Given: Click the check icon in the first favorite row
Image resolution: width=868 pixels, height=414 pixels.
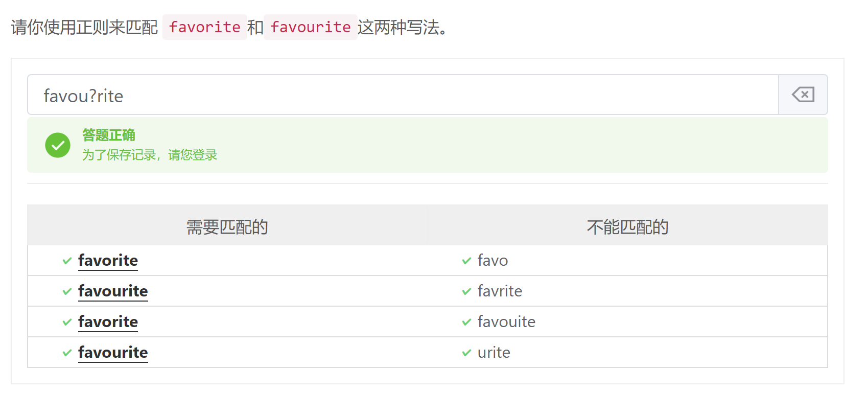Looking at the screenshot, I should tap(67, 261).
